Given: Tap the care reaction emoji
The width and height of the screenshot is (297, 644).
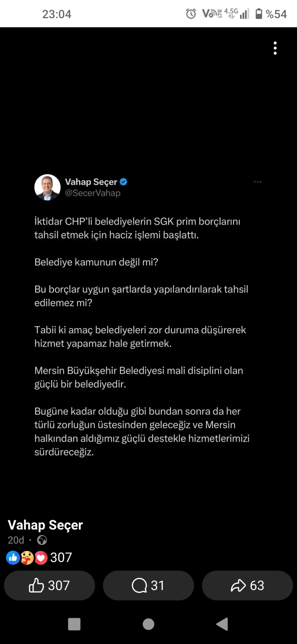Looking at the screenshot, I should [27, 558].
